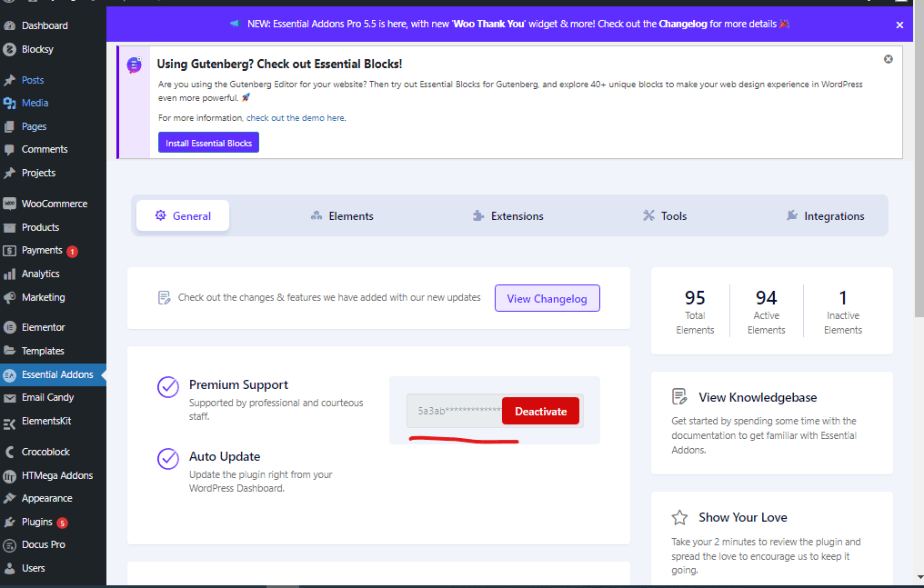
Task: Open the Tools tab
Action: (665, 216)
